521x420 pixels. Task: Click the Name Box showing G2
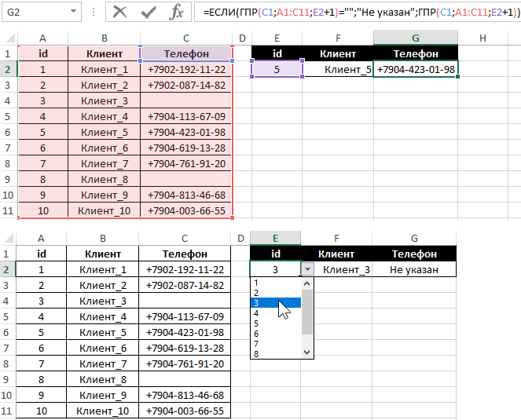[35, 12]
